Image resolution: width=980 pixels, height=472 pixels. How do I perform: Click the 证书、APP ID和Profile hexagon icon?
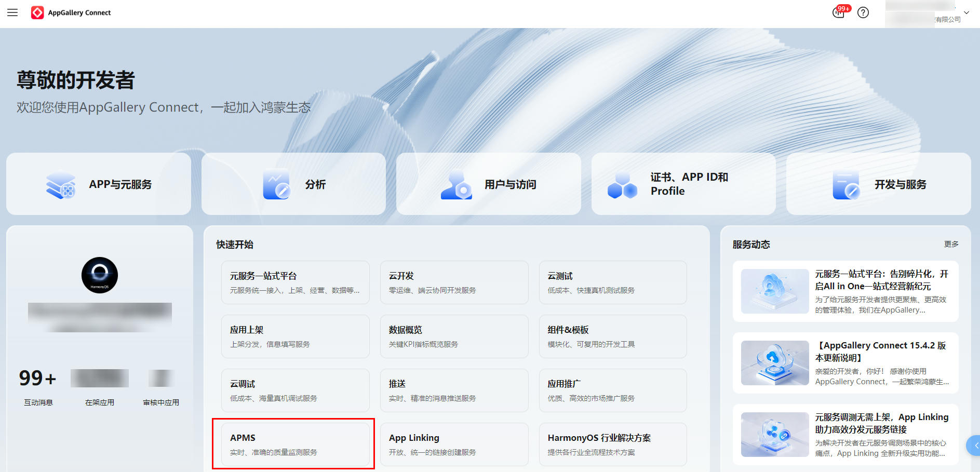point(622,185)
